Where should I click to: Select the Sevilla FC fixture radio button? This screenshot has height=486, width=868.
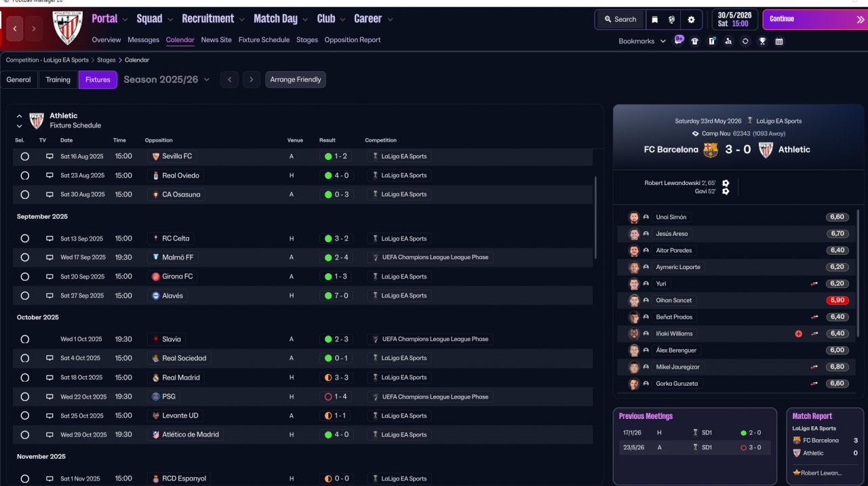coord(25,156)
